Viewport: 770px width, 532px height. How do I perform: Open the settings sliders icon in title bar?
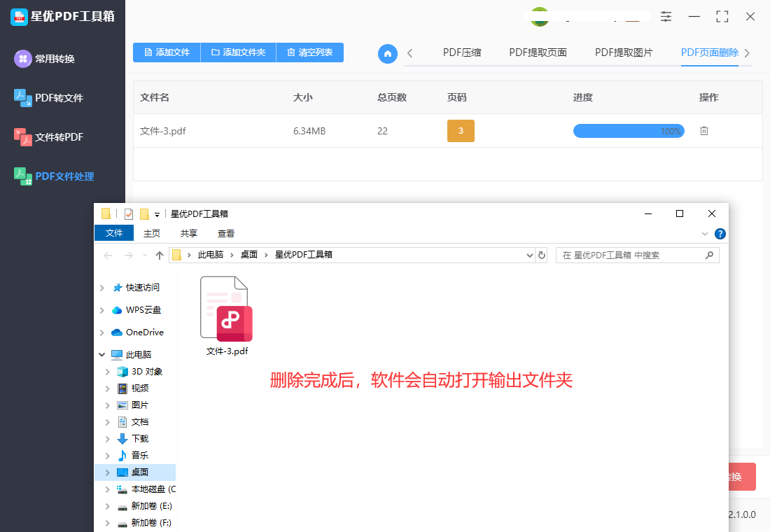666,16
